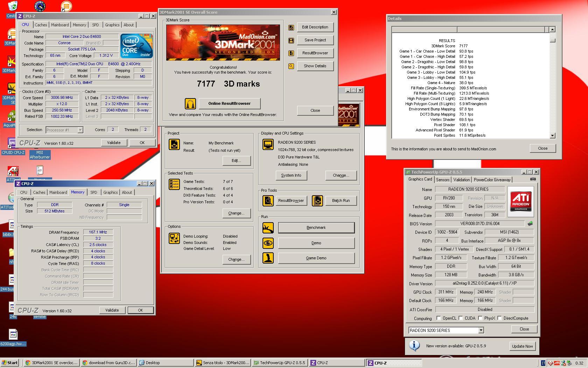Screen dimensions: 588x368
Task: Switch to Desktop taskbar item
Action: (165, 363)
